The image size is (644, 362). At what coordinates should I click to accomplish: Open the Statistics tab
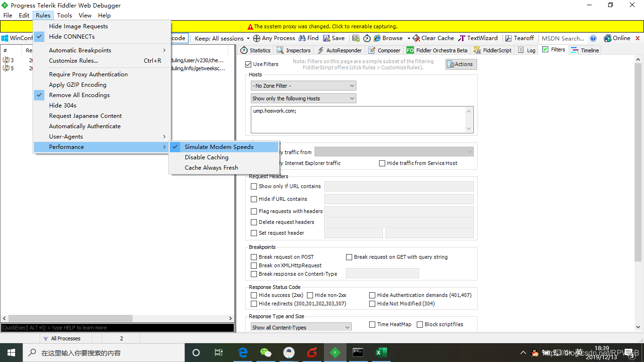[256, 50]
